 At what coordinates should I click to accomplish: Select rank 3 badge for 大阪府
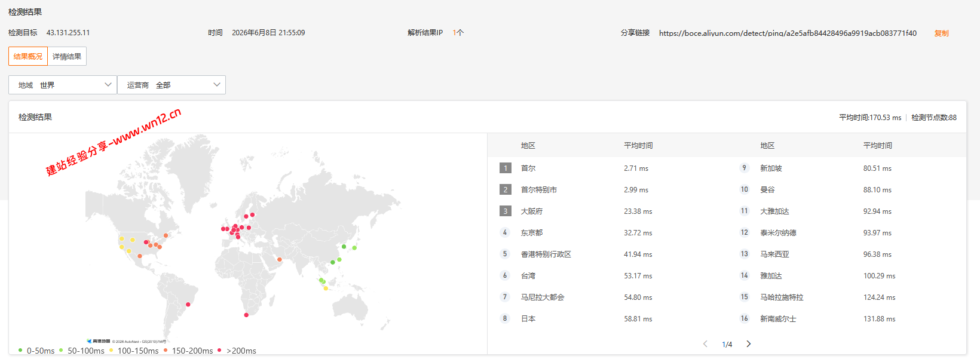tap(506, 211)
